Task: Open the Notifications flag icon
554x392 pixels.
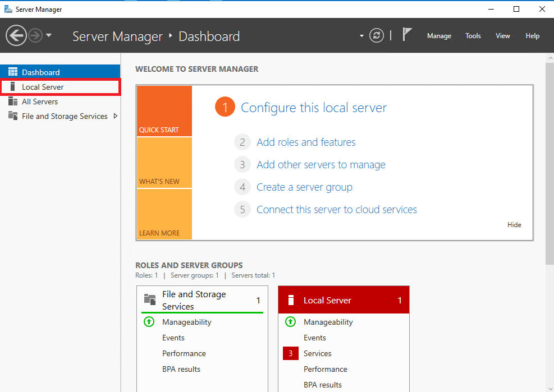Action: [x=407, y=35]
